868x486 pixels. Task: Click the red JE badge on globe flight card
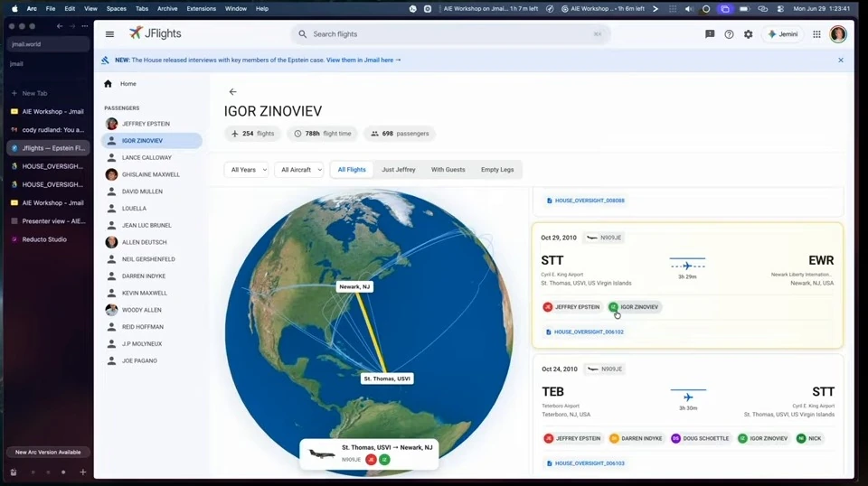pyautogui.click(x=371, y=460)
